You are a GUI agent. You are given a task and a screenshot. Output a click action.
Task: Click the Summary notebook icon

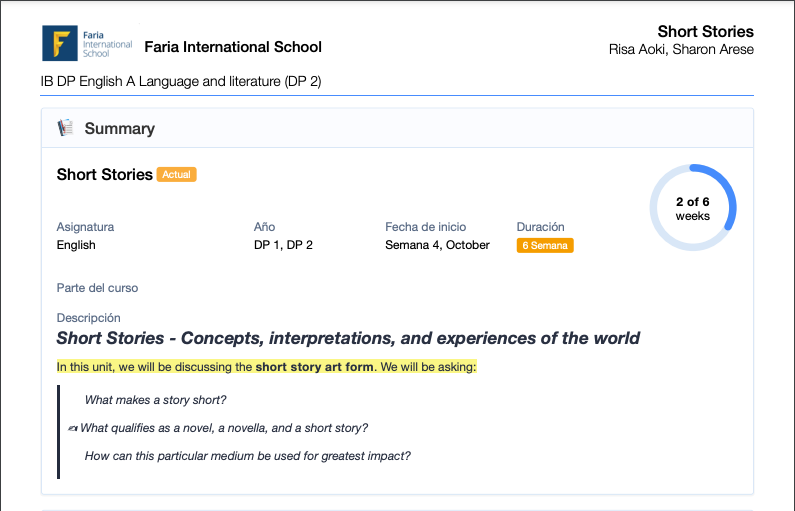click(x=66, y=128)
